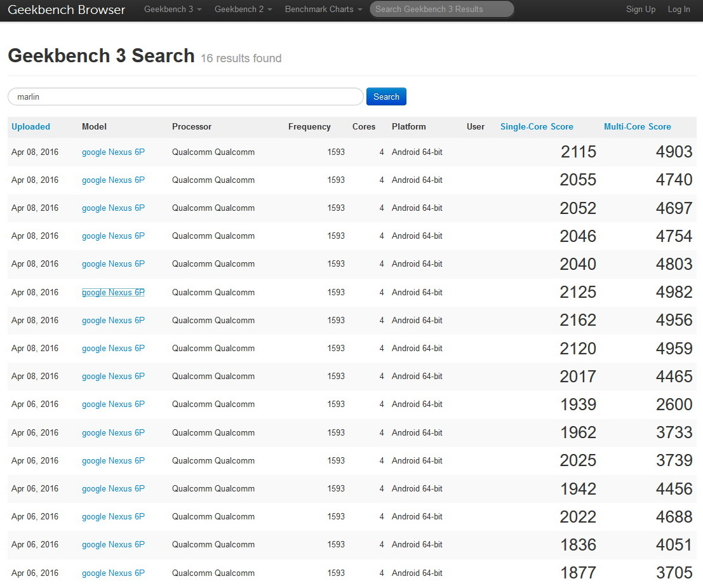Open Nexus 6P result scoring 2040
This screenshot has height=588, width=703.
pos(113,264)
